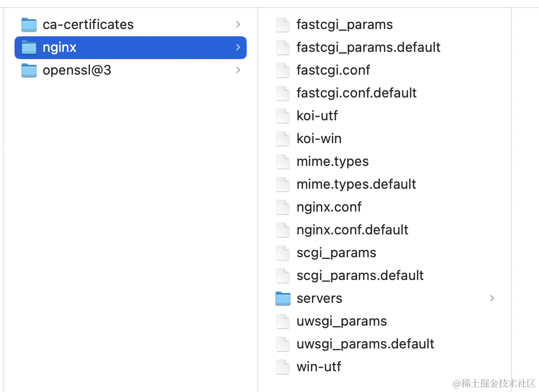This screenshot has width=539, height=392.
Task: Select the openssl@3 folder name
Action: point(77,70)
